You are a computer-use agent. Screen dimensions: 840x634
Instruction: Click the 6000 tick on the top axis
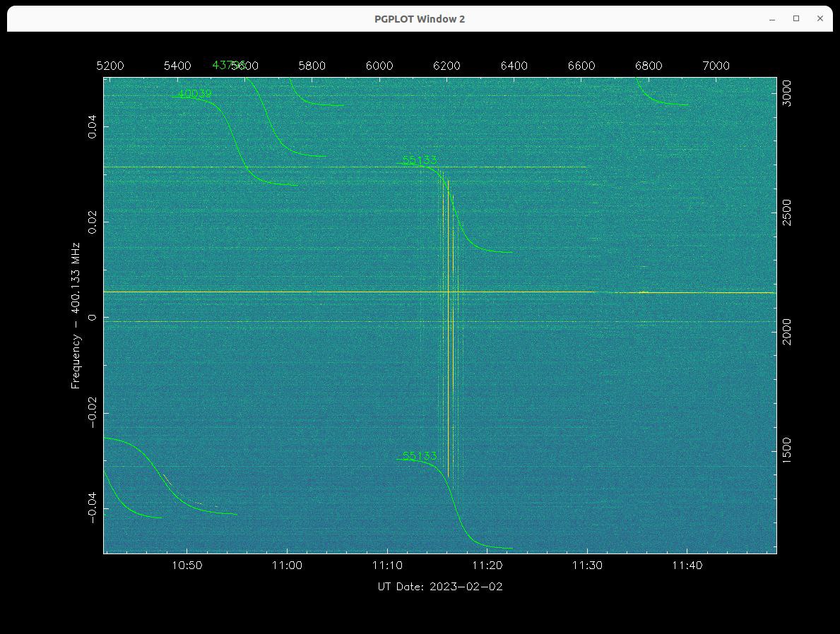(x=379, y=66)
